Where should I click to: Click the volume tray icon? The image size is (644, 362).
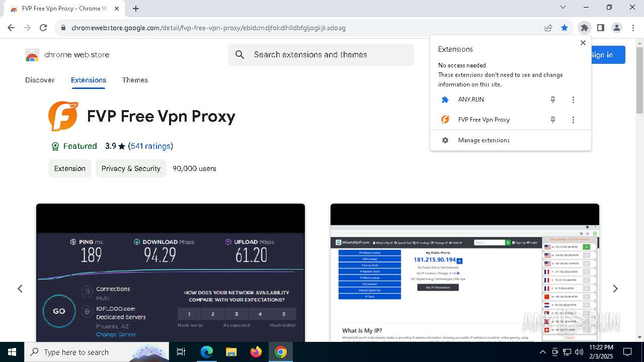[x=579, y=352]
